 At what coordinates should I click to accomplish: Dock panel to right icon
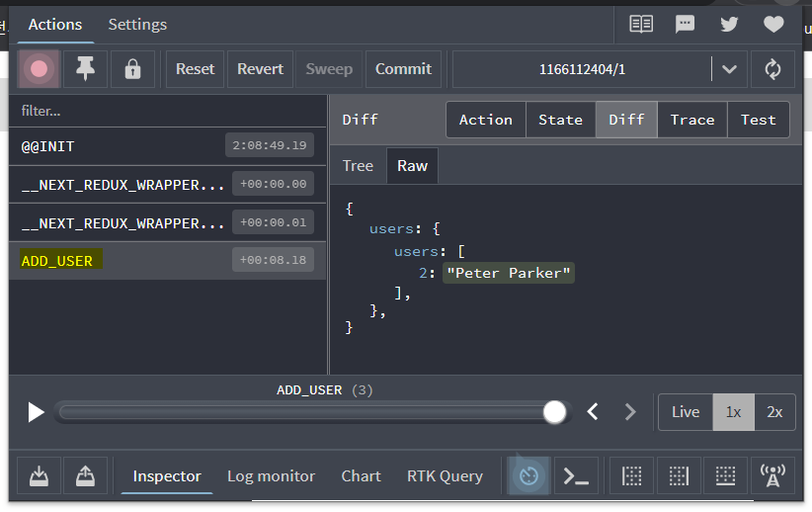pos(679,475)
